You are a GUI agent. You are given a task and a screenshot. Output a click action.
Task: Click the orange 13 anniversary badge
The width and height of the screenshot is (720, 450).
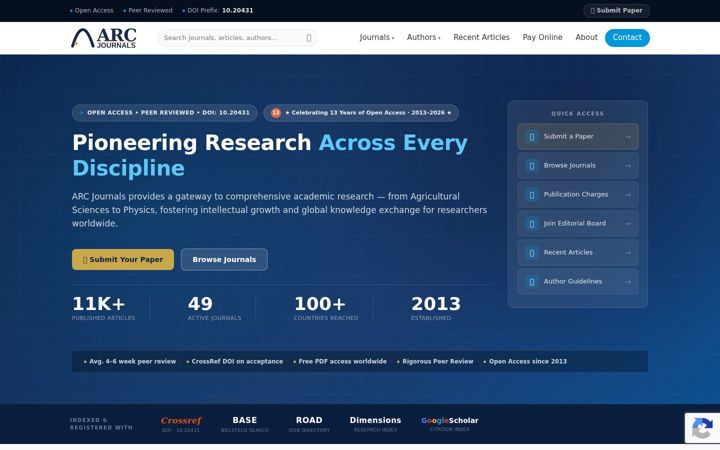click(276, 113)
